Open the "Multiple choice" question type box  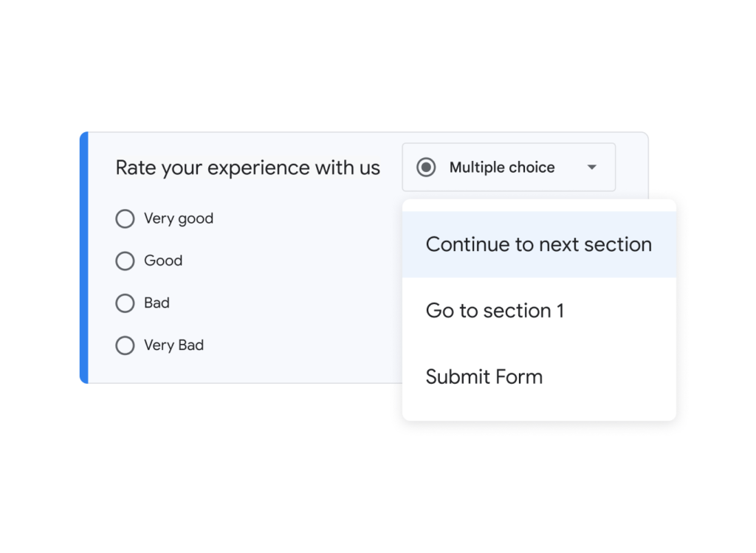pyautogui.click(x=509, y=168)
